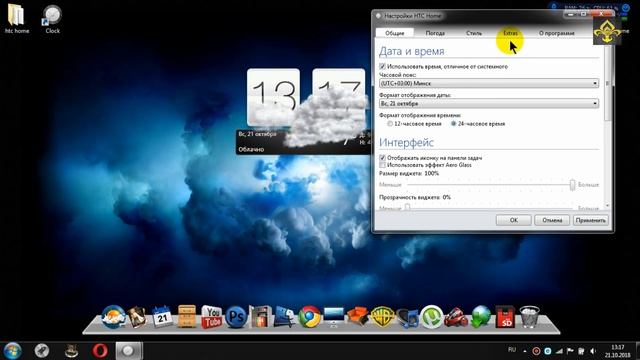Open the weather app icon in dock
Image resolution: width=640 pixels, height=360 pixels.
pyautogui.click(x=113, y=317)
